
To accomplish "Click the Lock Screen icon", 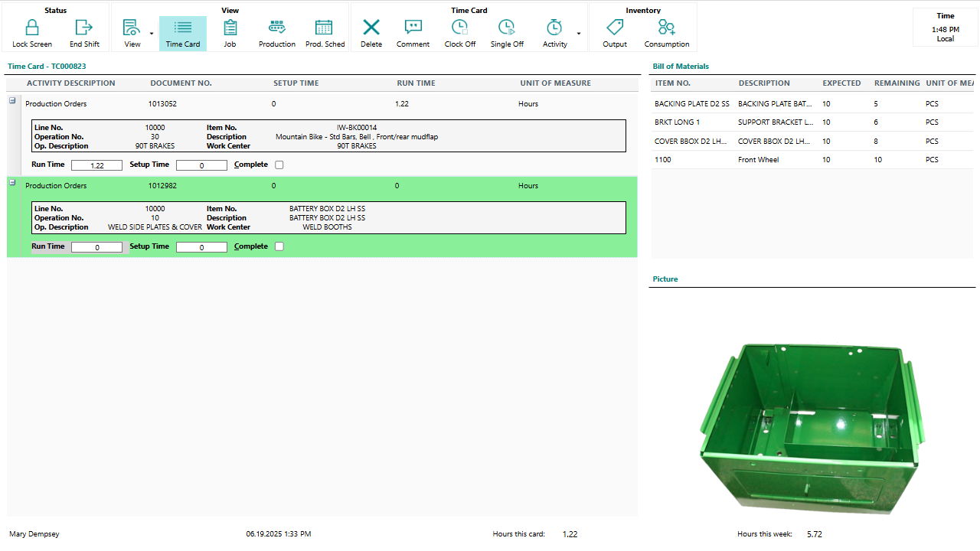I will [32, 28].
